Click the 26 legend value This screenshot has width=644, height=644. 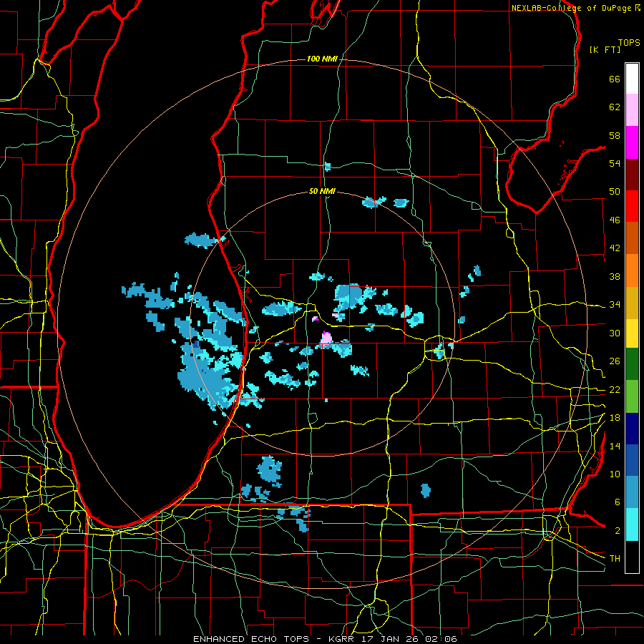coord(615,361)
